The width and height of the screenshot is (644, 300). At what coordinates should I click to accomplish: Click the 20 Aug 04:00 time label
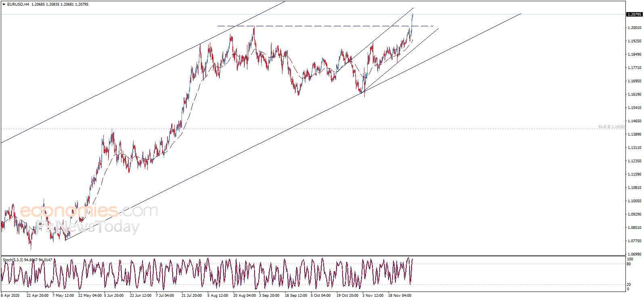(x=245, y=296)
